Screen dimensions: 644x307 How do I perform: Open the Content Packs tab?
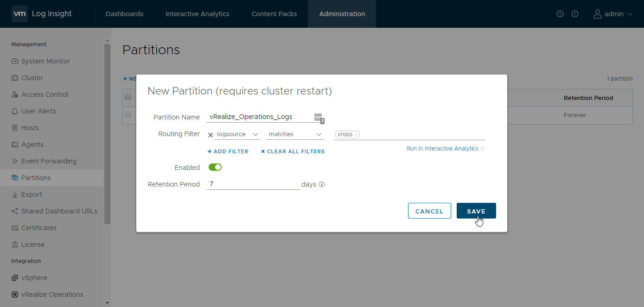click(274, 14)
